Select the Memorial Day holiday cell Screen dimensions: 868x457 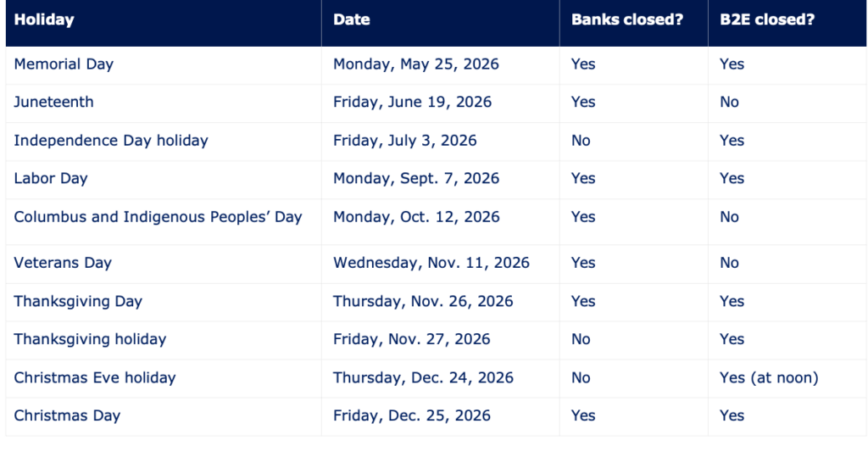(x=64, y=64)
